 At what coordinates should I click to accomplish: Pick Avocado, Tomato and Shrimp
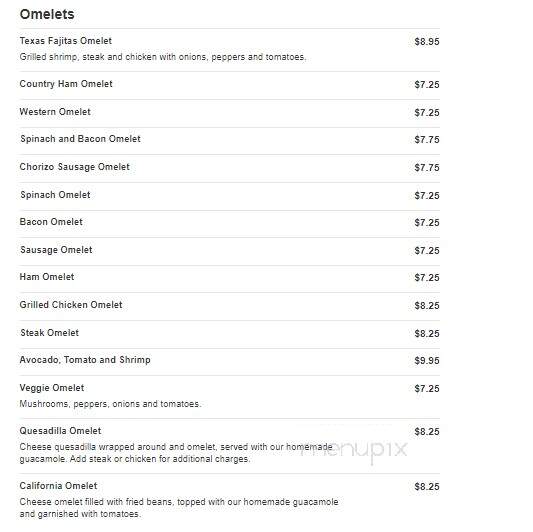(x=85, y=360)
